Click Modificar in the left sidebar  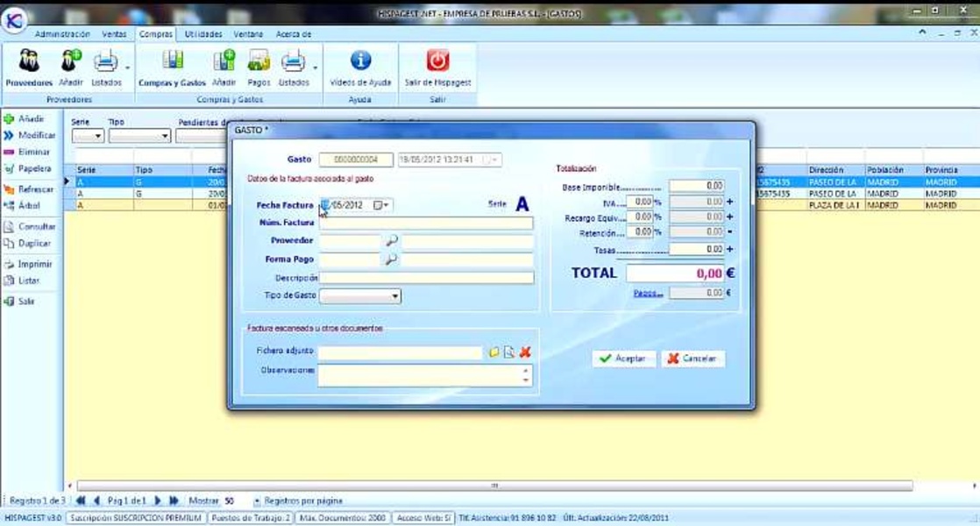30,135
